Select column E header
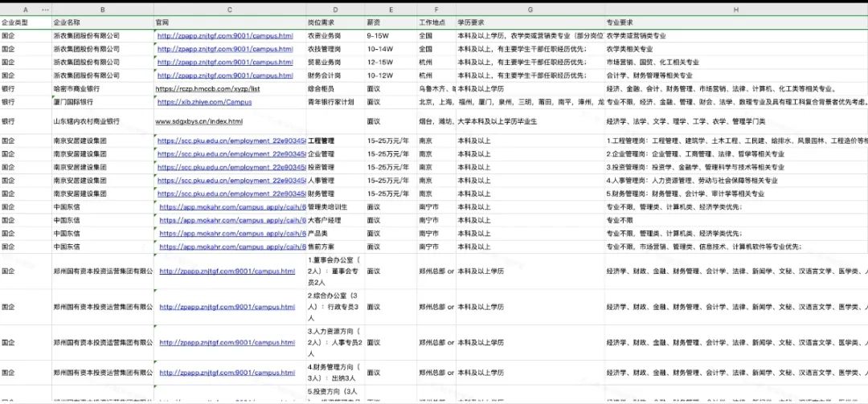Image resolution: width=868 pixels, height=404 pixels. click(391, 10)
